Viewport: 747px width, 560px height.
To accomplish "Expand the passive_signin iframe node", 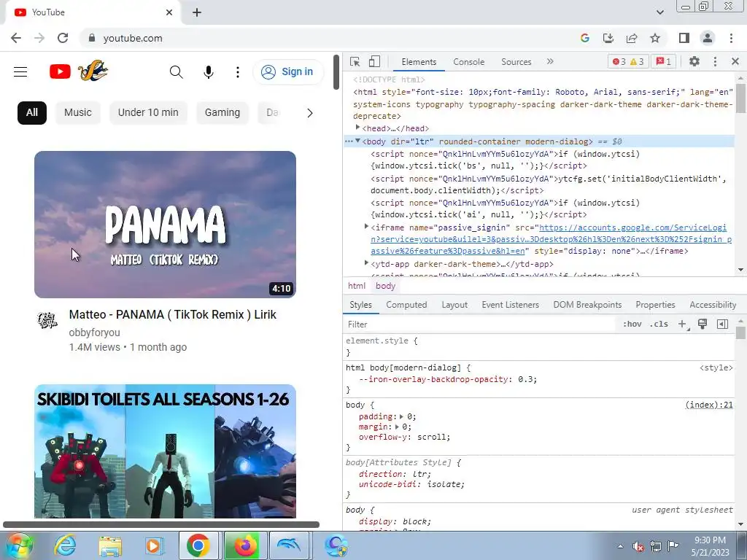I will click(x=366, y=227).
